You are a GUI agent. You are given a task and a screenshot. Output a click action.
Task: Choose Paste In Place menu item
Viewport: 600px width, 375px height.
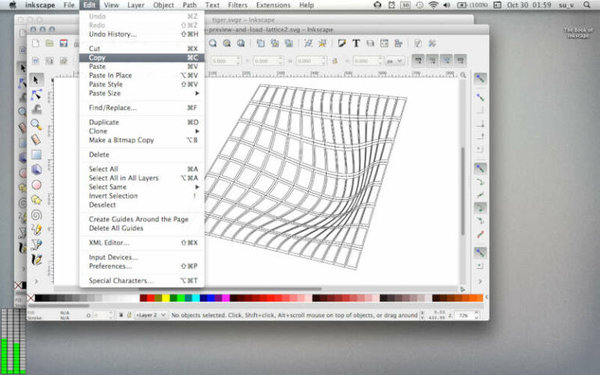click(142, 75)
